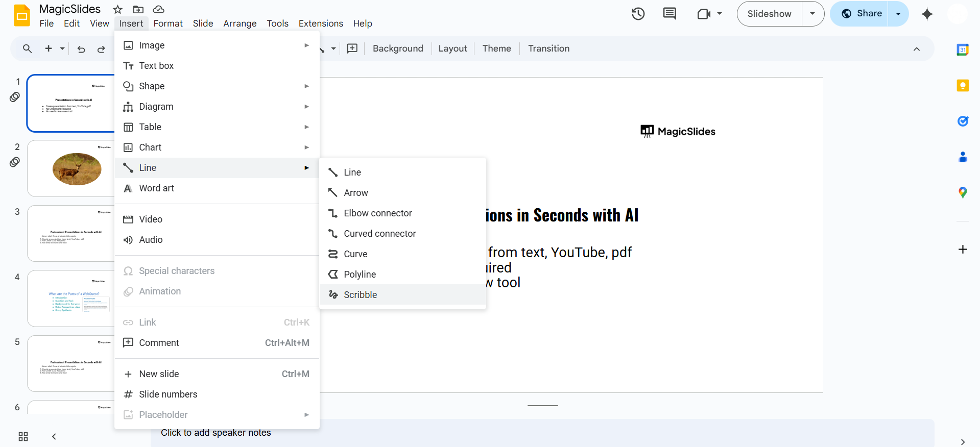Open the grid view icon

[x=23, y=436]
